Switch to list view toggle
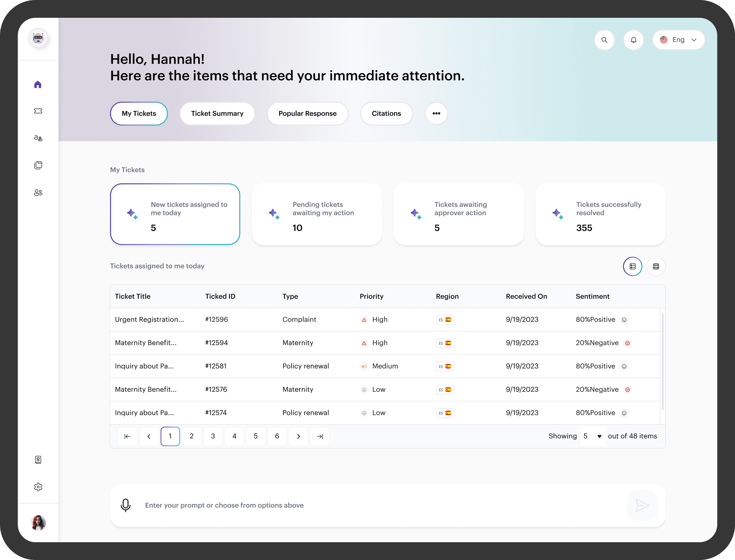The image size is (735, 560). point(632,266)
